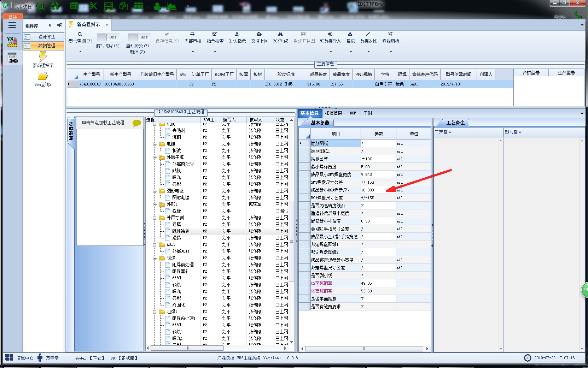Click 指示检查 checkbox toolbar icon
The height and width of the screenshot is (368, 588).
(x=215, y=34)
